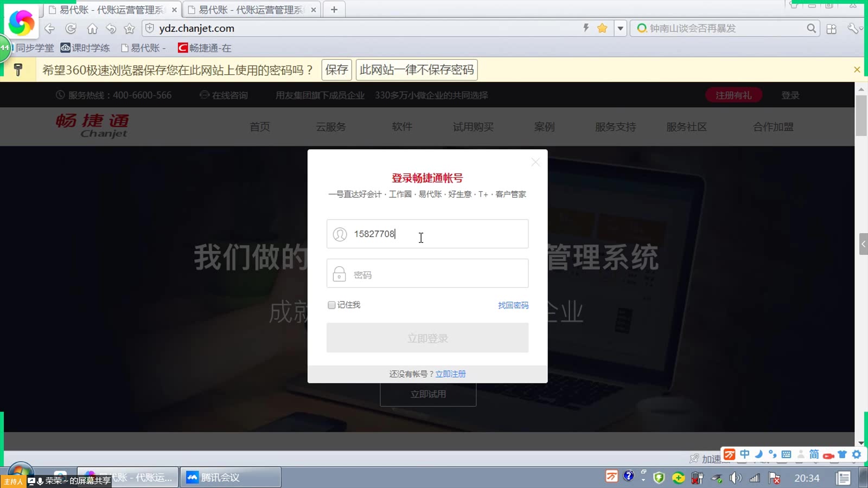The width and height of the screenshot is (868, 488).
Task: Click the 立即注册 link
Action: [x=450, y=374]
